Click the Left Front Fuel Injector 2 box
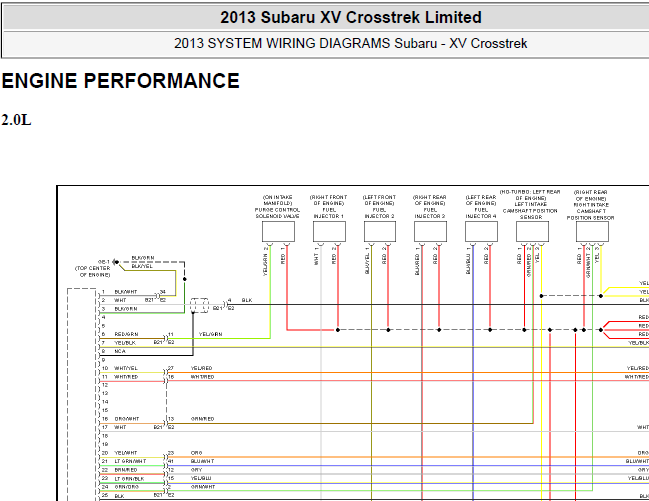 pyautogui.click(x=380, y=231)
